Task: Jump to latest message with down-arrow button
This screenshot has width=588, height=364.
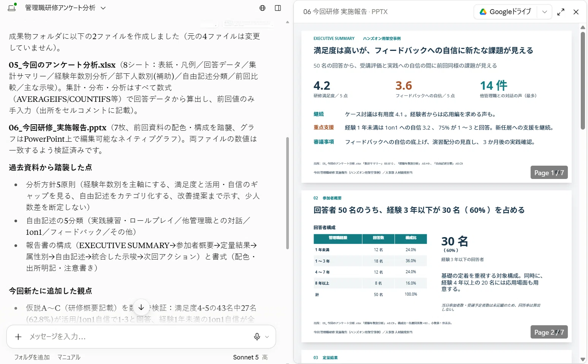Action: click(141, 308)
